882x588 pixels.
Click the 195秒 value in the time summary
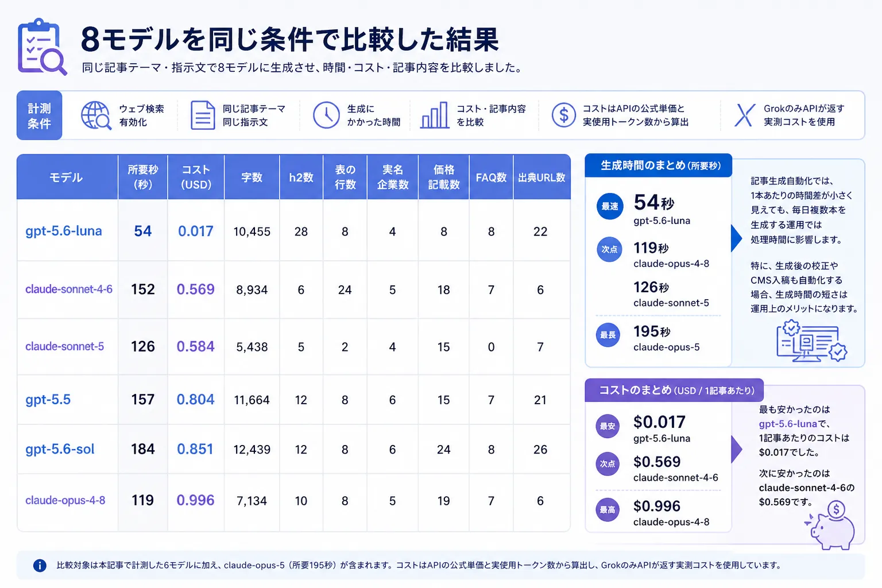652,331
